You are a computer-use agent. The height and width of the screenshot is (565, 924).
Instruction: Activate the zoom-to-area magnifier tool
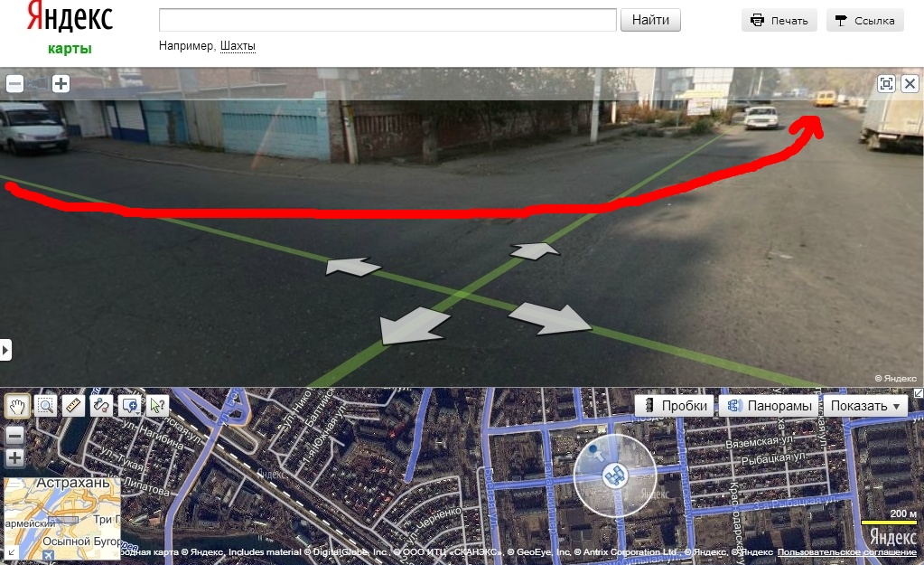pyautogui.click(x=45, y=406)
